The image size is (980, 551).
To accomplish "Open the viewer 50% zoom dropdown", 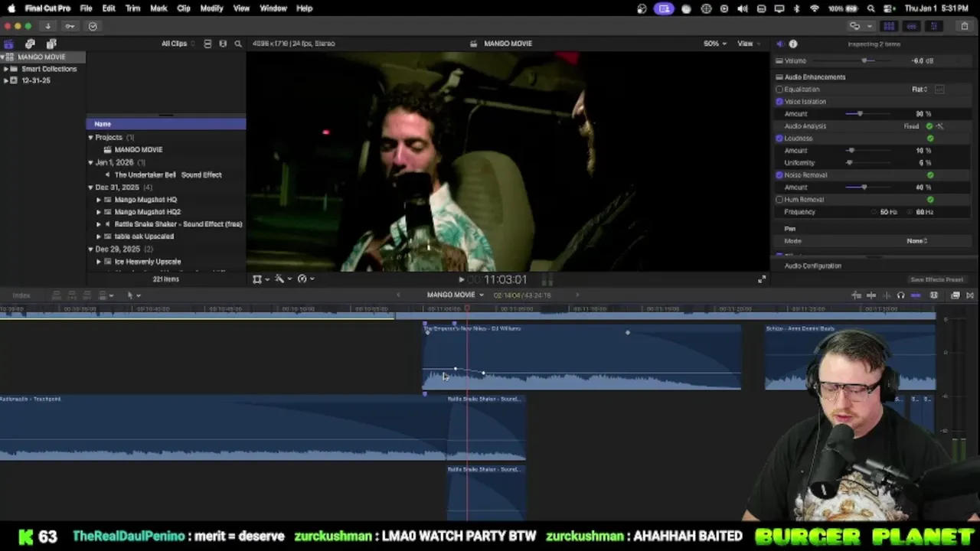I will [x=715, y=44].
